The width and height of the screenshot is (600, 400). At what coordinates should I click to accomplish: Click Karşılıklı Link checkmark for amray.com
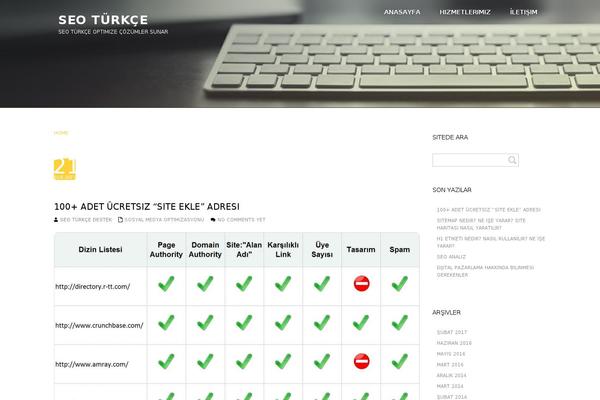tap(283, 361)
